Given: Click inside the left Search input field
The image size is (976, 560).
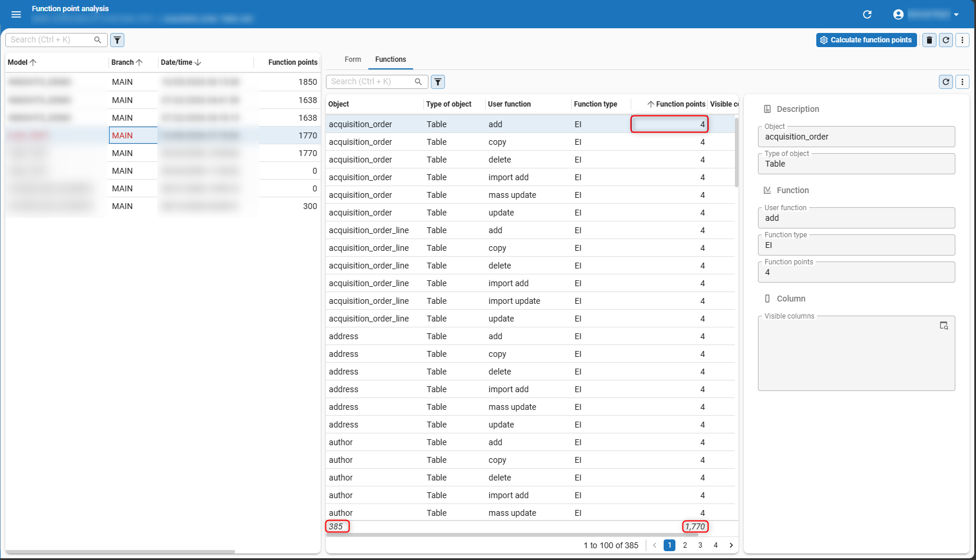Looking at the screenshot, I should pyautogui.click(x=51, y=40).
